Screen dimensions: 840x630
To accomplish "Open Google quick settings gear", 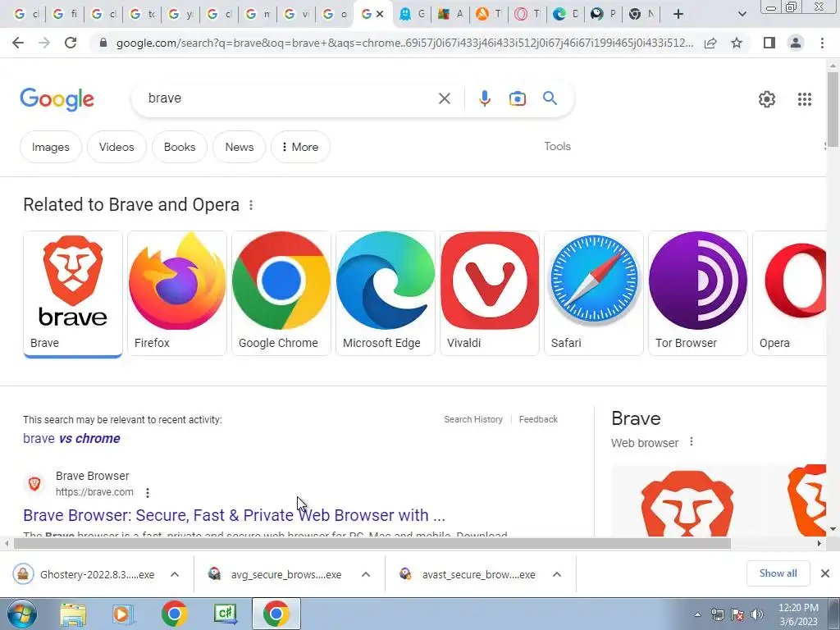I will click(767, 99).
